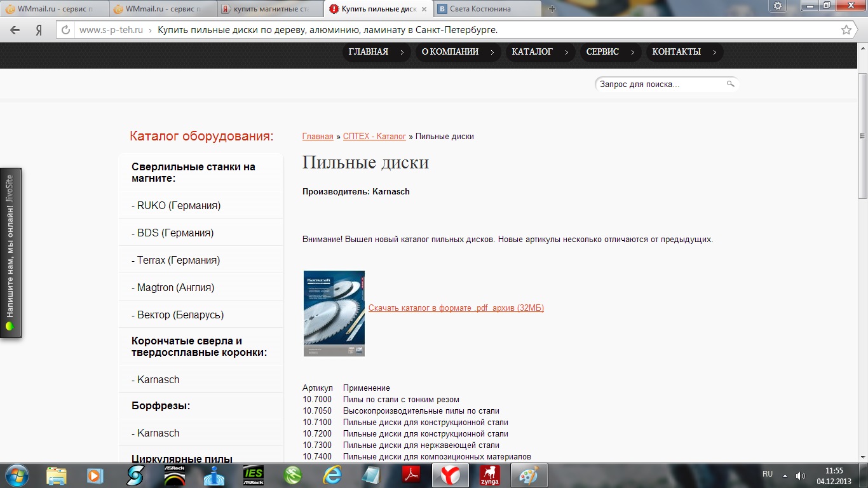Select article number 10.7000
The image size is (868, 488).
318,400
